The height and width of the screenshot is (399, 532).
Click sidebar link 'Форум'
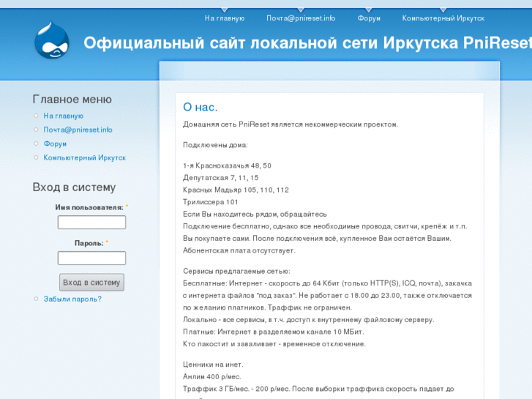point(55,143)
